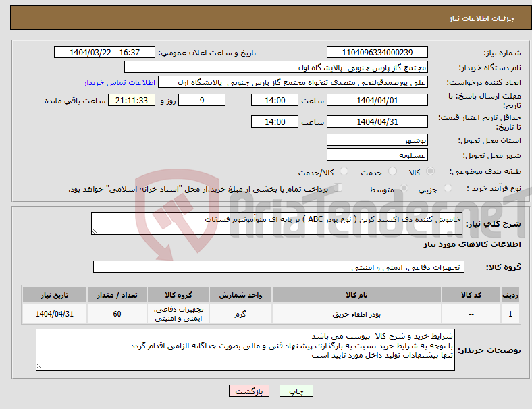Image resolution: width=532 pixels, height=409 pixels.
Task: Click the general need description text area
Action: [x=277, y=223]
